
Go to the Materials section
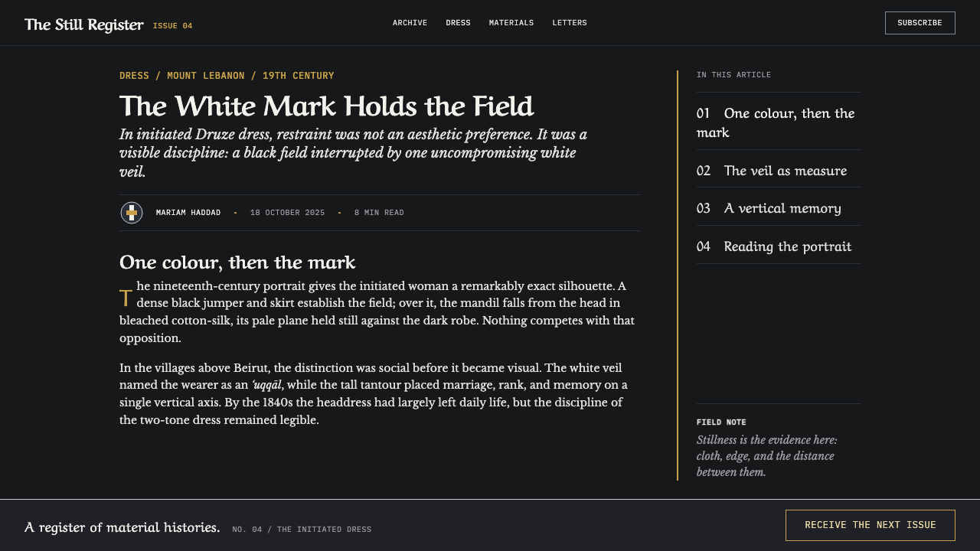511,23
